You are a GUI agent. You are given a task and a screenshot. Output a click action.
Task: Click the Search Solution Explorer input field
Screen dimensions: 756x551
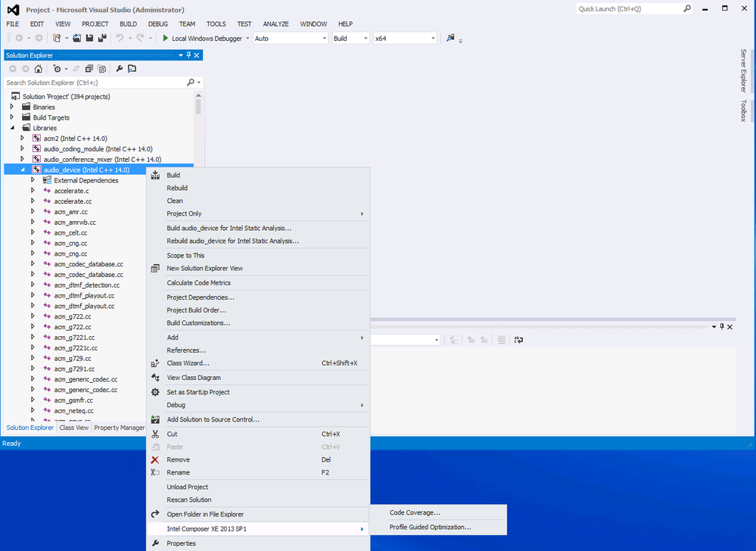(x=95, y=82)
